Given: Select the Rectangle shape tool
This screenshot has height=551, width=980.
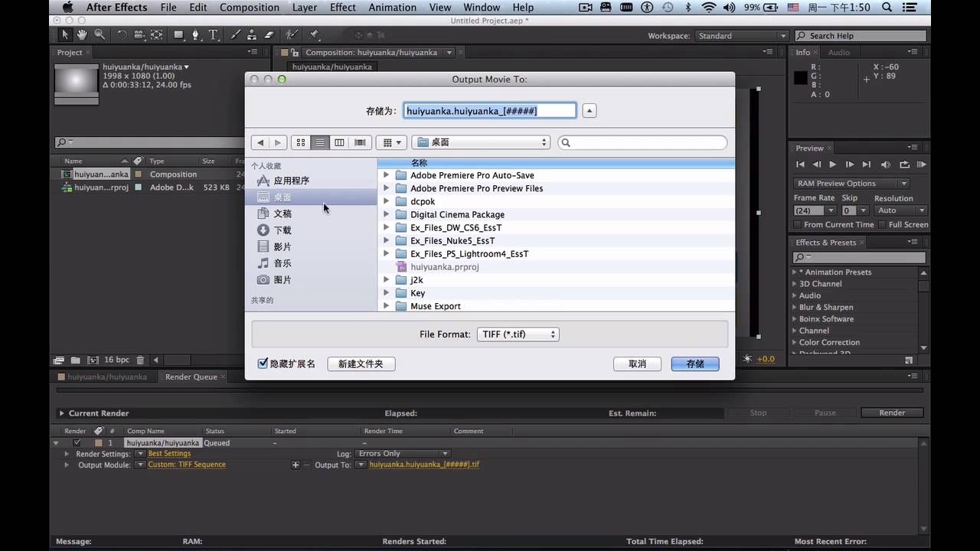Looking at the screenshot, I should [179, 35].
